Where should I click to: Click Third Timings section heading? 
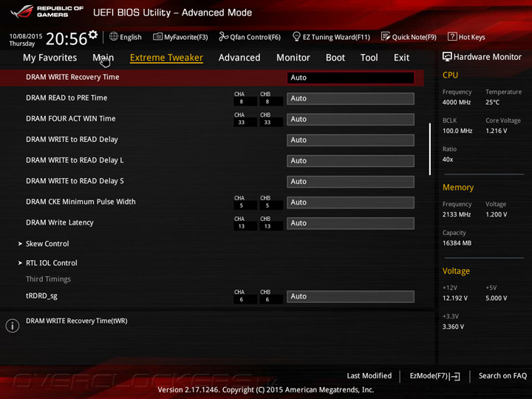[x=48, y=279]
